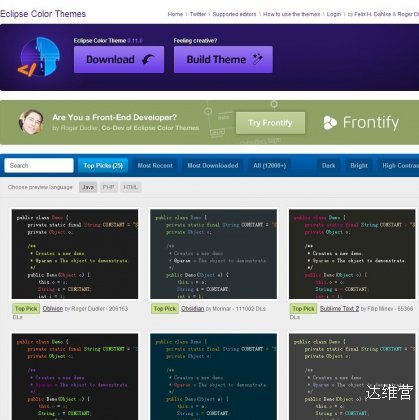Go to the Home link
This screenshot has height=420, width=419.
point(175,14)
